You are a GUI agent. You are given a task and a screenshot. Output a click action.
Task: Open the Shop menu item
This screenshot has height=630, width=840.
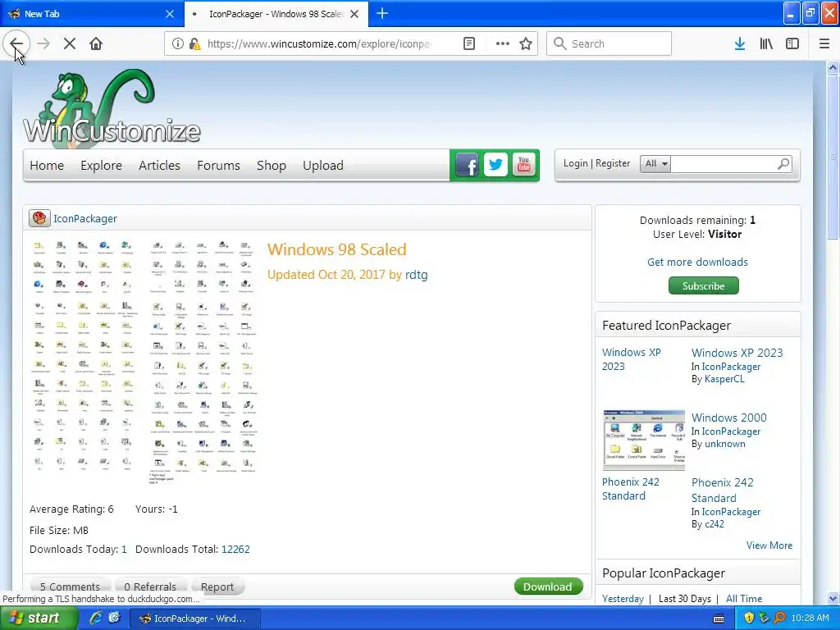271,166
